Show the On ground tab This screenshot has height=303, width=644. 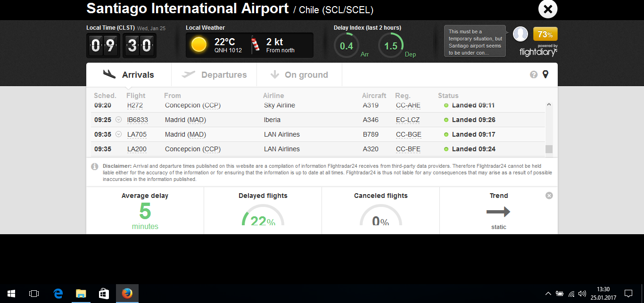pos(299,74)
